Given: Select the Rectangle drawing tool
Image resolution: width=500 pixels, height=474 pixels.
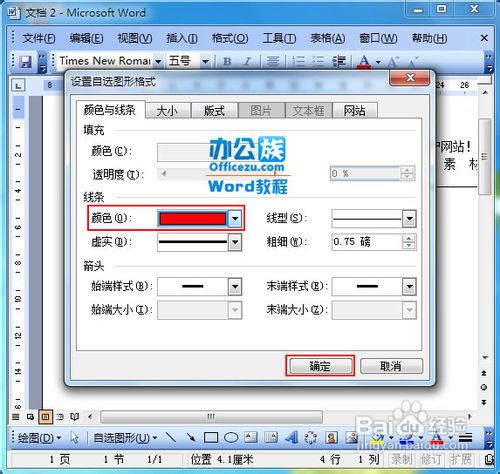Looking at the screenshot, I should [211, 437].
